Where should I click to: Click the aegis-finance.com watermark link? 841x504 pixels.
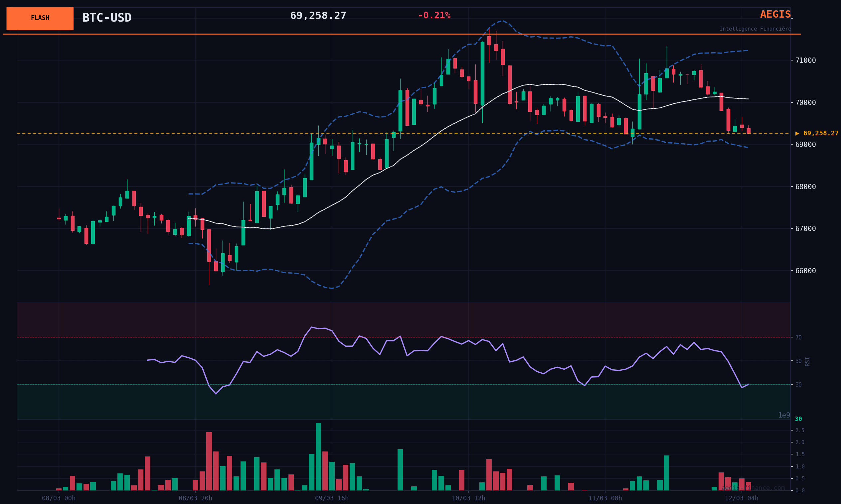tap(753, 488)
